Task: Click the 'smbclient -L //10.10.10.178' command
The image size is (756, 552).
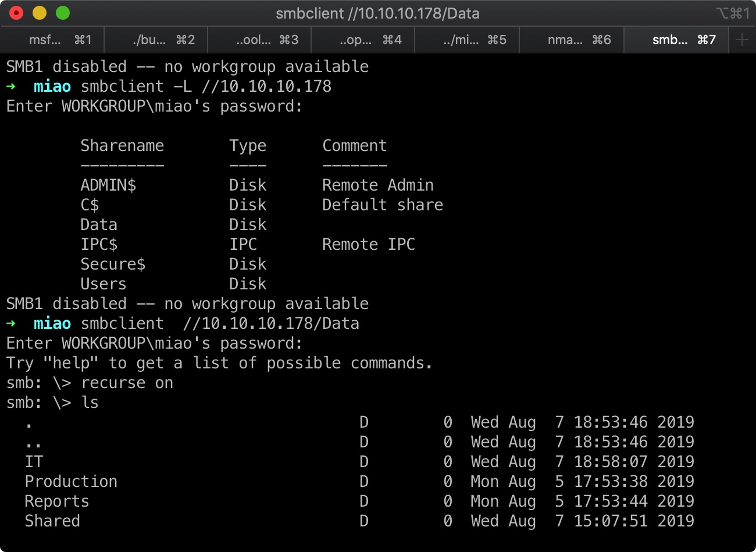Action: pos(206,87)
